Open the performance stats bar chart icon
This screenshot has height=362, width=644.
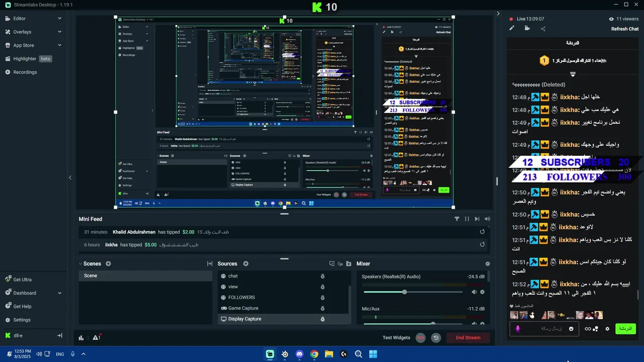(x=82, y=338)
